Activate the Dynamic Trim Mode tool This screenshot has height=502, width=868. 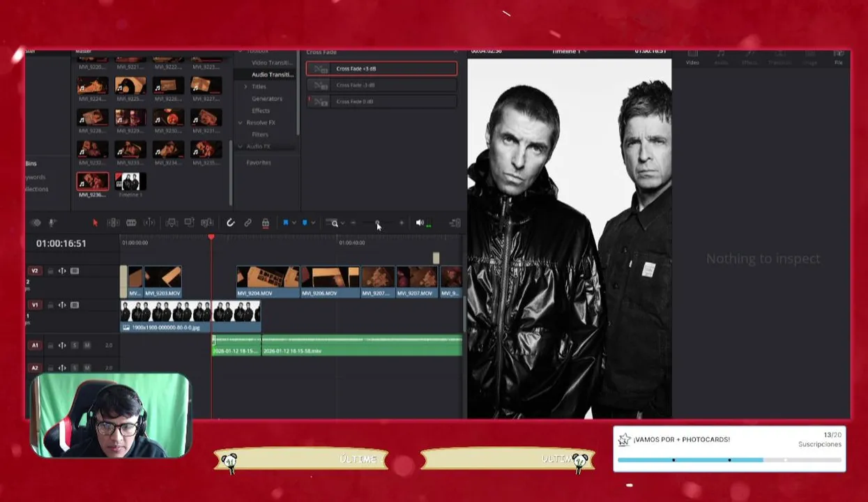(x=131, y=223)
